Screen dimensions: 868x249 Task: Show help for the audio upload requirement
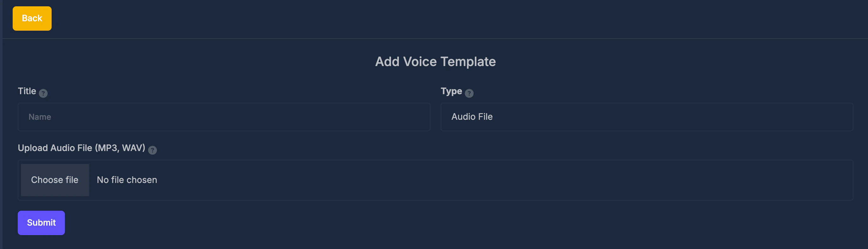[152, 150]
